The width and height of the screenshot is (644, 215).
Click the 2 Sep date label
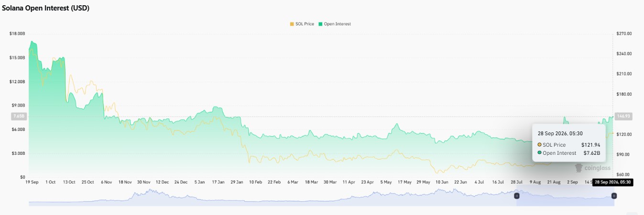(x=572, y=182)
